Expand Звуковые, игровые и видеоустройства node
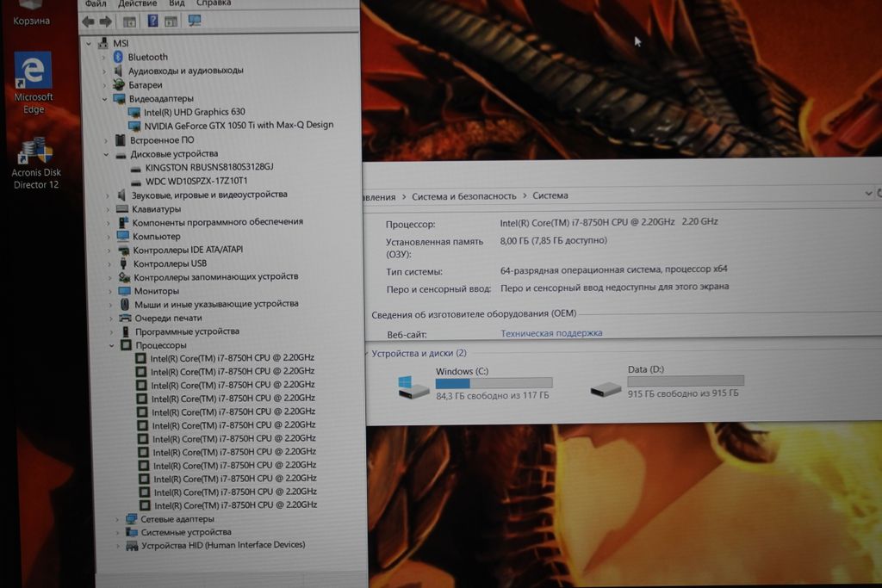 tap(108, 195)
